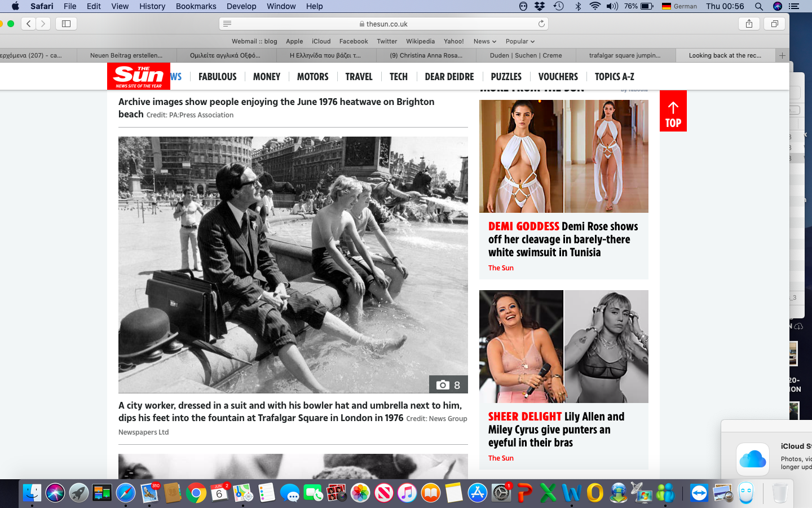Open DEAR DEIDRE section link
Image resolution: width=812 pixels, height=508 pixels.
(449, 77)
